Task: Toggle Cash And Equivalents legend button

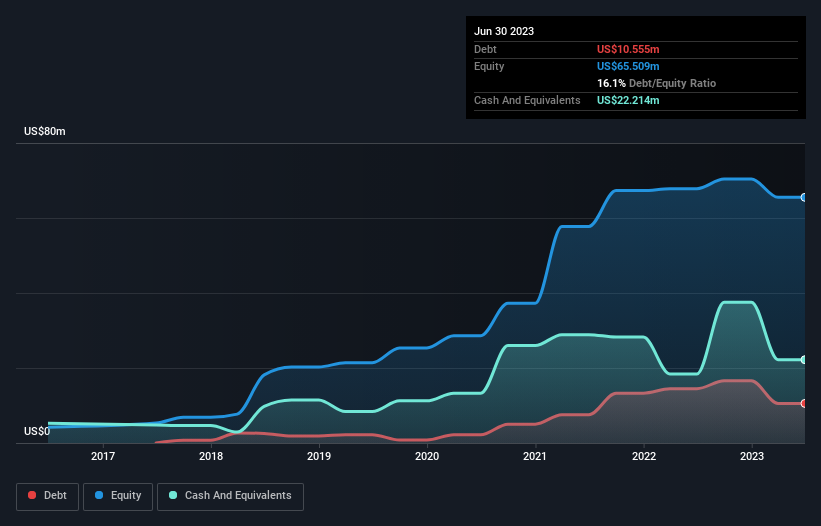Action: pyautogui.click(x=230, y=496)
